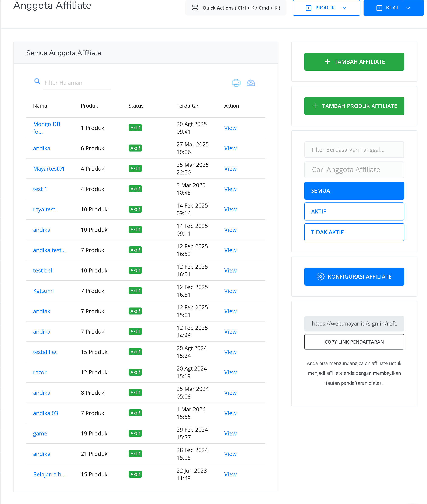Click the TAMBAH AFFILIATE button

354,62
